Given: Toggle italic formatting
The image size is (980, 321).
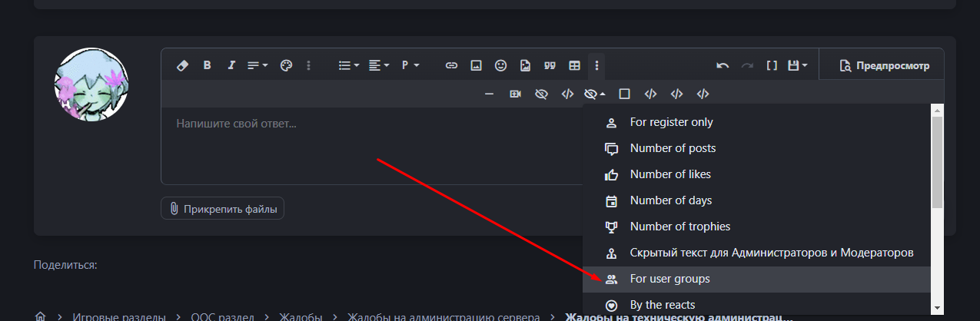Looking at the screenshot, I should tap(231, 65).
